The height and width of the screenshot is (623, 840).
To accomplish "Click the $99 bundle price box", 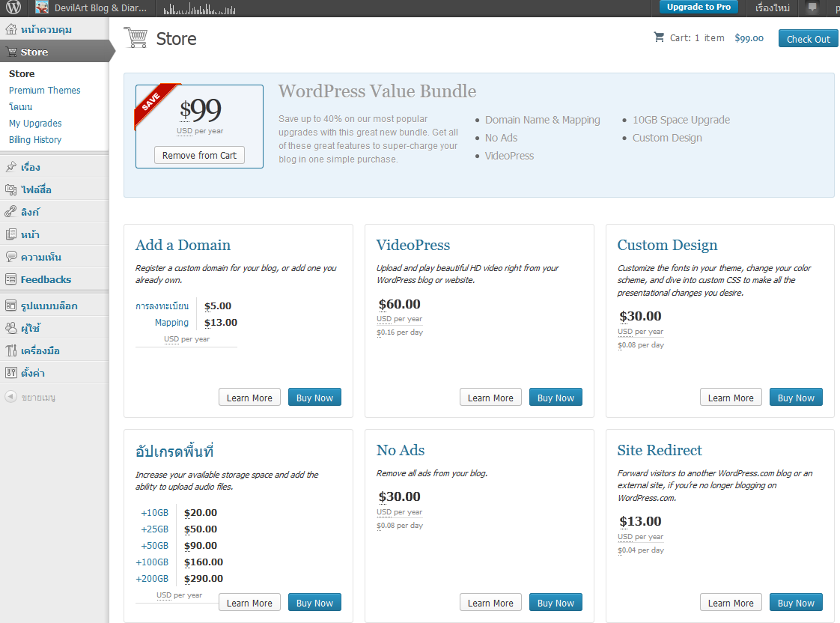I will point(199,127).
